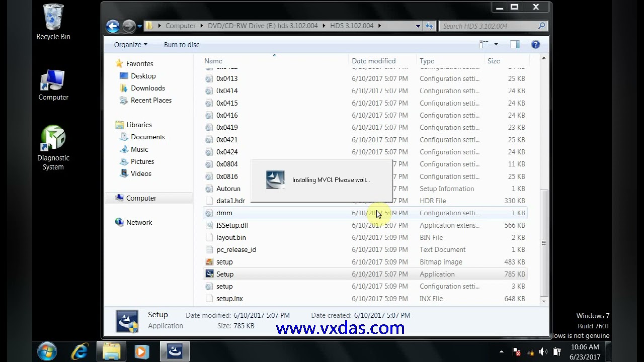Expand the view options dropdown arrow
Screen dimensions: 644x362
coord(496,44)
